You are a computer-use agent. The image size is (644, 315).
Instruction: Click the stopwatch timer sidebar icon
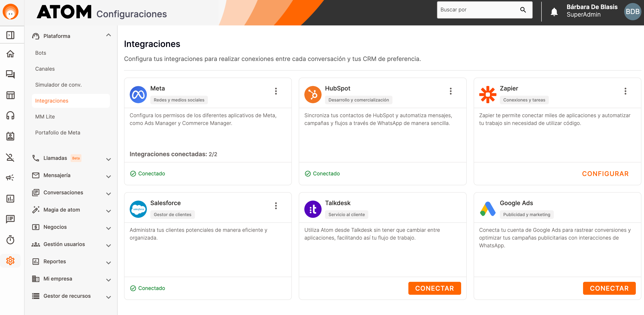[10, 240]
